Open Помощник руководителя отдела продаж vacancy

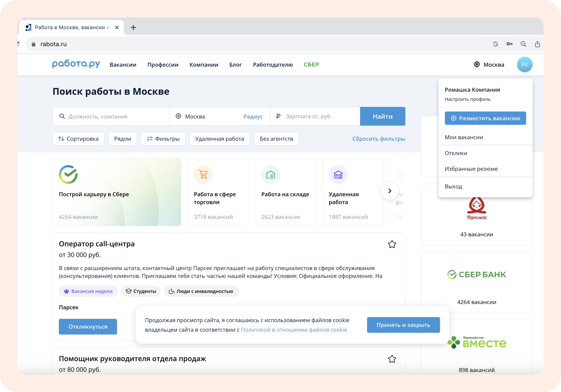tap(133, 359)
